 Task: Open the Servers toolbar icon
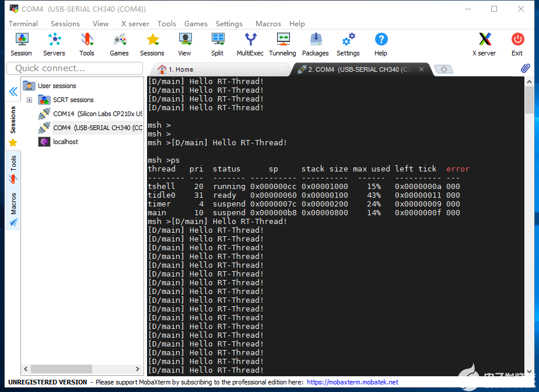pyautogui.click(x=54, y=44)
